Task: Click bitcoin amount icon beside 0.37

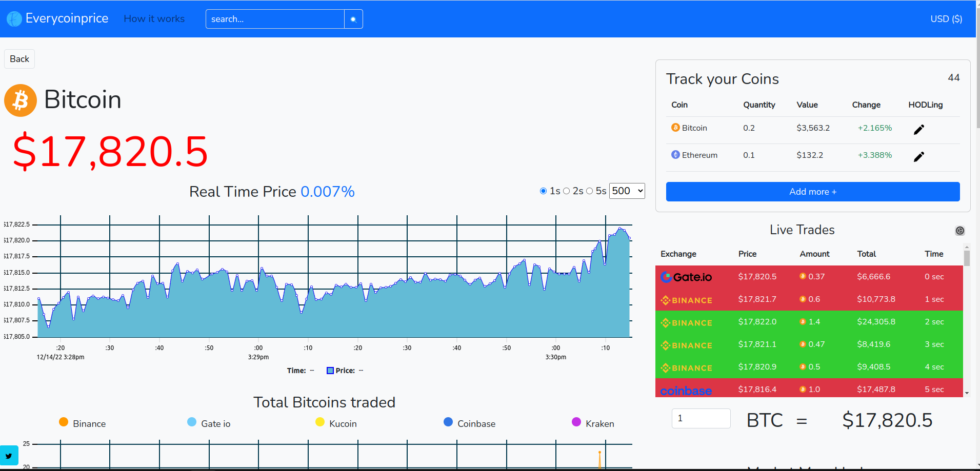Action: tap(803, 276)
